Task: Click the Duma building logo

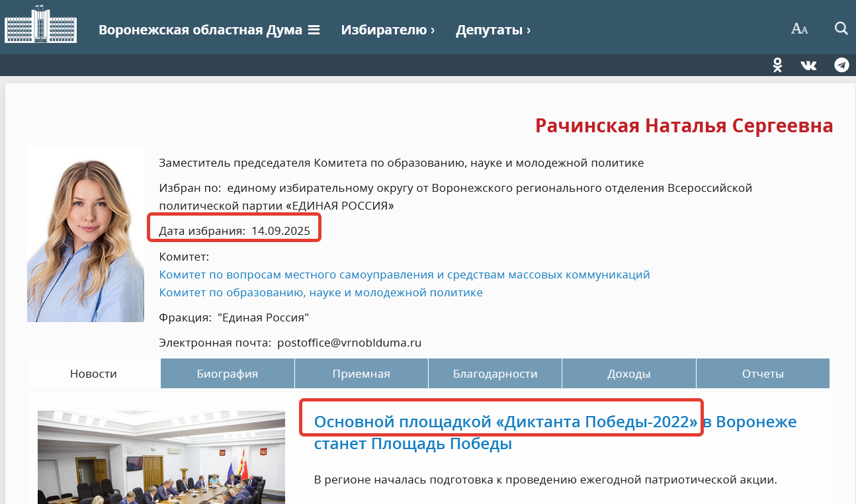Action: pyautogui.click(x=41, y=26)
